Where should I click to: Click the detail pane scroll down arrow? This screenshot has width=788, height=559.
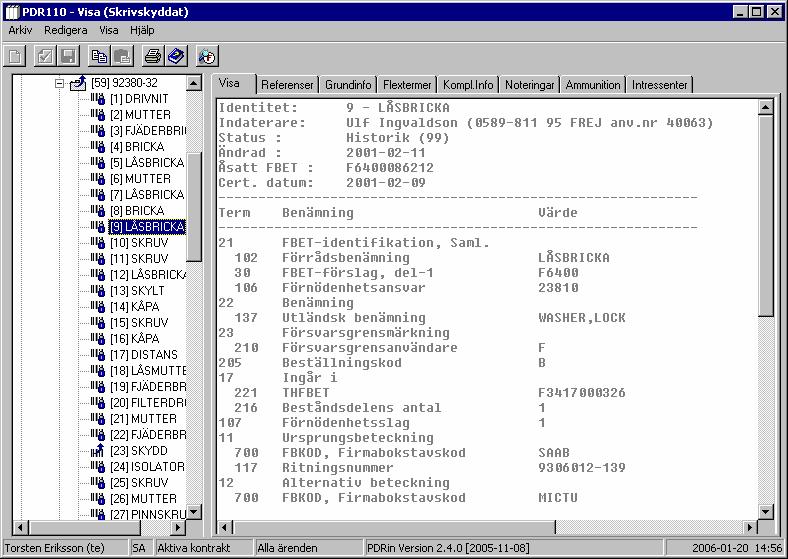tap(765, 512)
